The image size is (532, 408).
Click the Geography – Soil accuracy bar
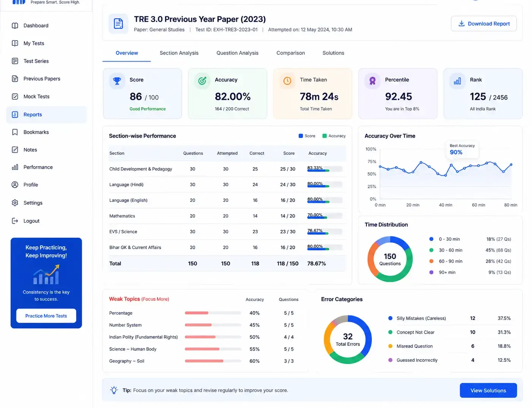tap(213, 361)
